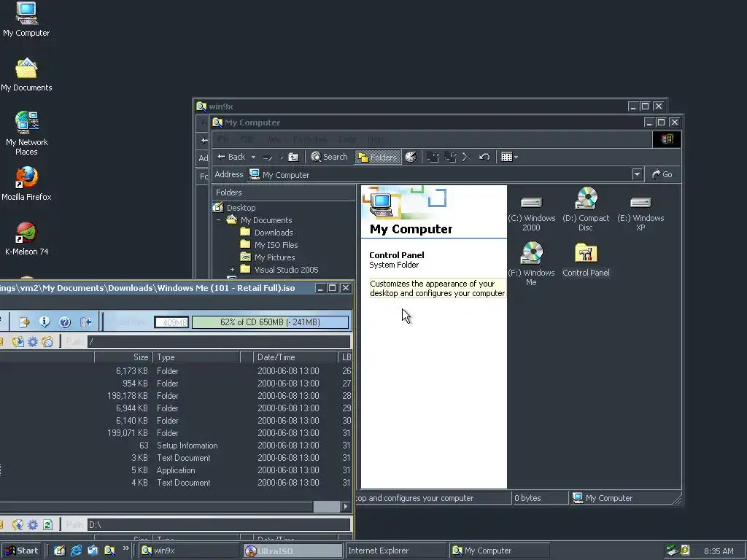Click the globe folder icon left of the upper gear
747x560 pixels.
(18, 341)
